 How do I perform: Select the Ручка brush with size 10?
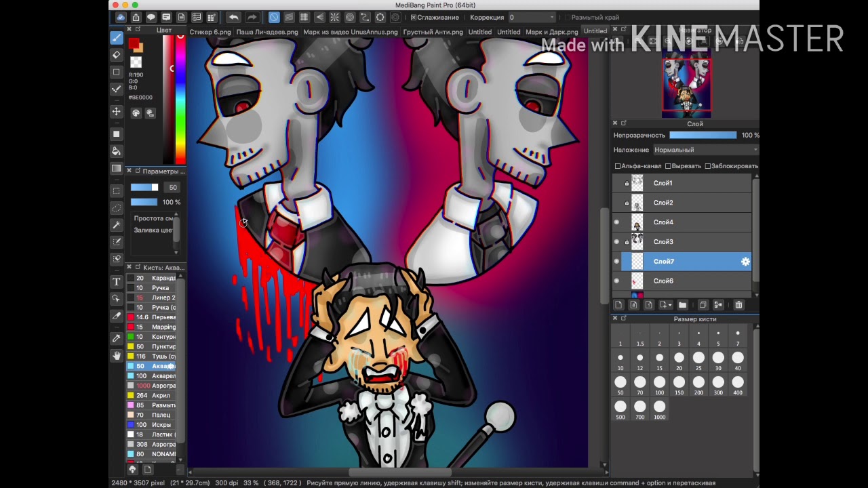click(151, 288)
